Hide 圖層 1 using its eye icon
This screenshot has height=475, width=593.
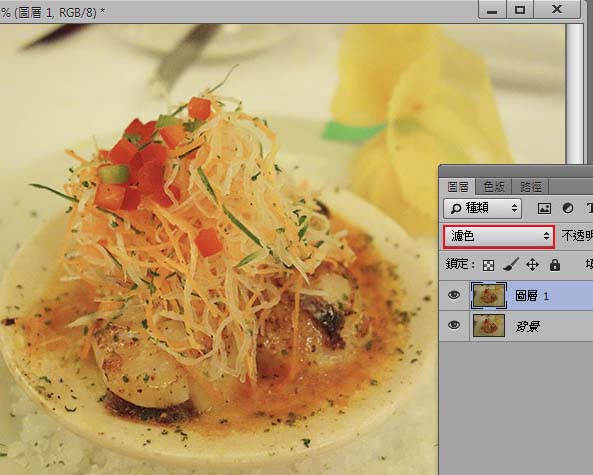[x=454, y=295]
